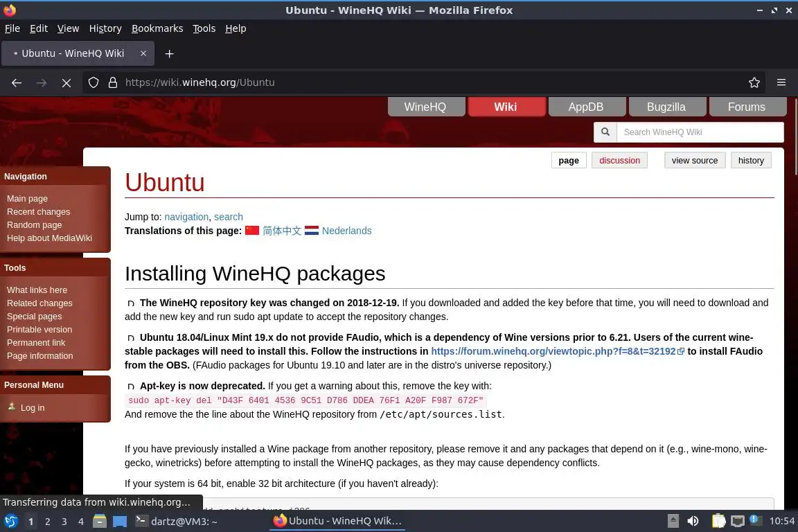Open a new tab with the plus icon

(x=170, y=53)
